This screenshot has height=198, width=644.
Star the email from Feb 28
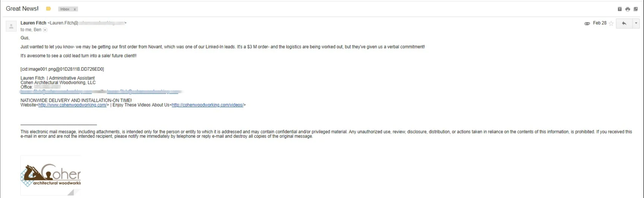611,24
